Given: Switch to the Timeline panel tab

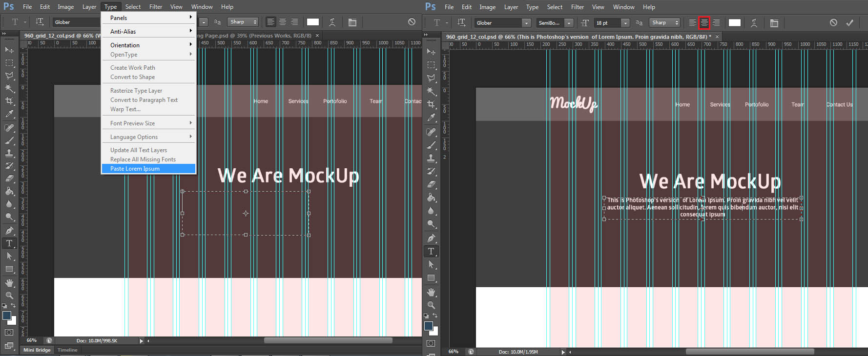Looking at the screenshot, I should [x=67, y=350].
